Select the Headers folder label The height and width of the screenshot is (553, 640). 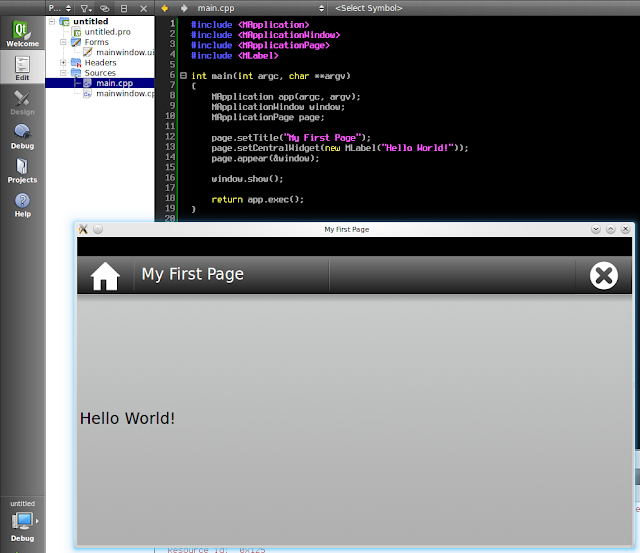(x=100, y=62)
